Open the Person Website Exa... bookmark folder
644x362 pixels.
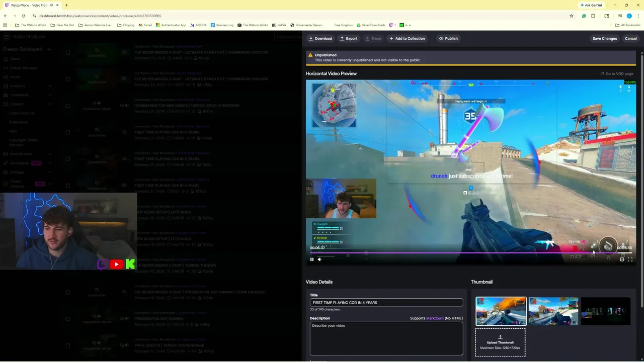(95, 25)
